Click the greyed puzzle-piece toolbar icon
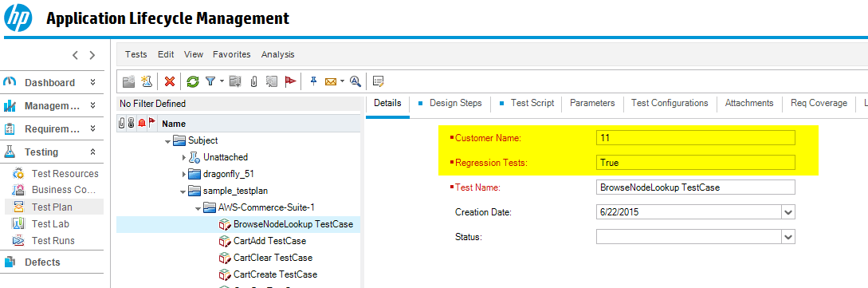 click(x=271, y=81)
